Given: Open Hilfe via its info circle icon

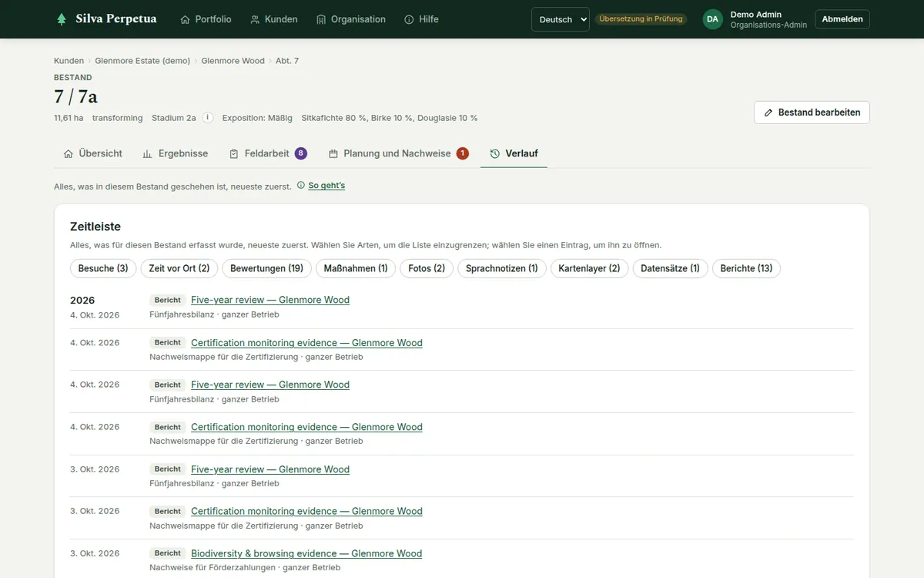Looking at the screenshot, I should (409, 19).
